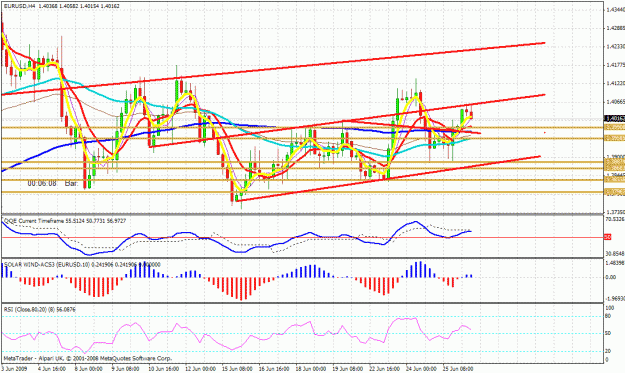The image size is (625, 373).
Task: Click the 00:06:08 Bar countdown text
Action: [x=52, y=183]
